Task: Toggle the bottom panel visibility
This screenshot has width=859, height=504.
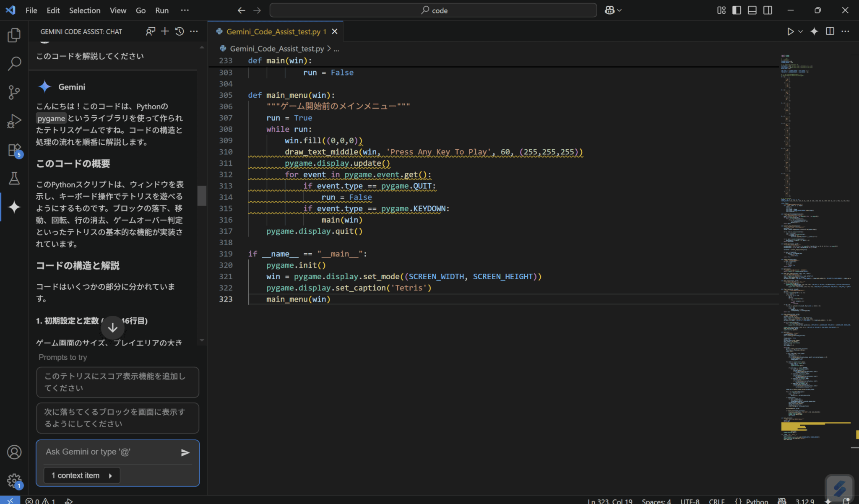Action: click(752, 10)
